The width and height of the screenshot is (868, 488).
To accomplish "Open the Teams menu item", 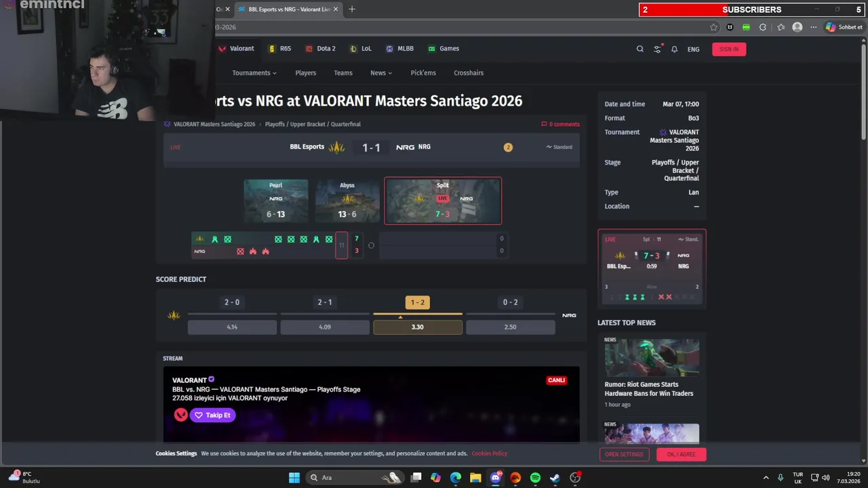I will pyautogui.click(x=343, y=73).
